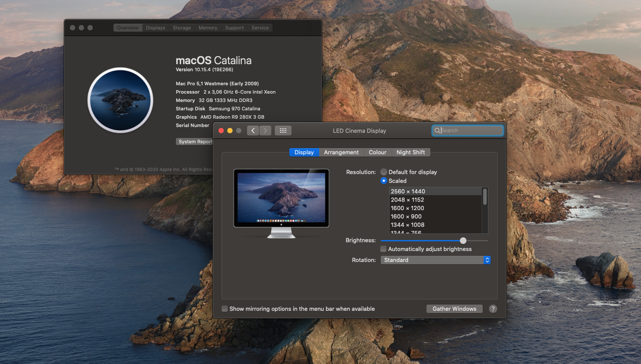Click the magnifying glass search icon
This screenshot has width=641, height=364.
pos(437,131)
